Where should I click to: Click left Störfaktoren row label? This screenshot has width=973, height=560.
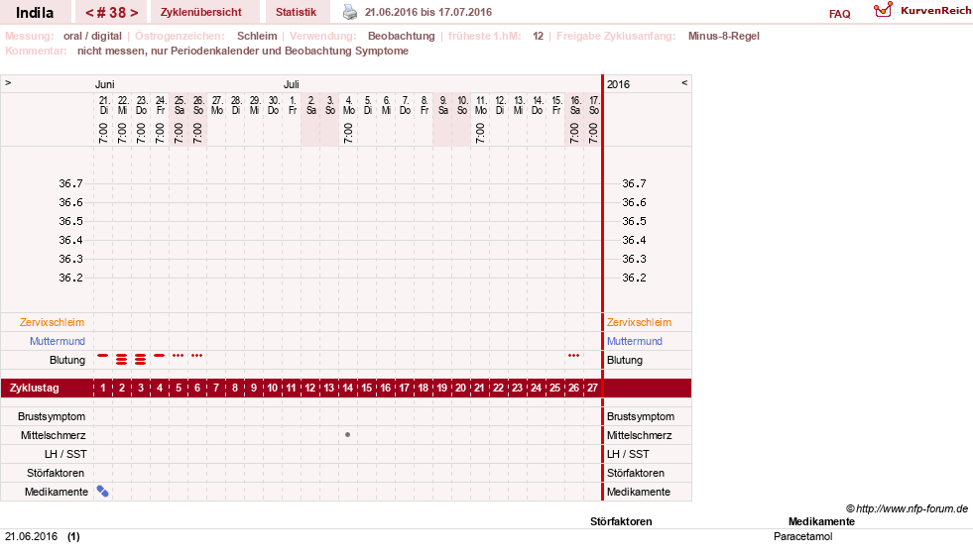point(56,473)
